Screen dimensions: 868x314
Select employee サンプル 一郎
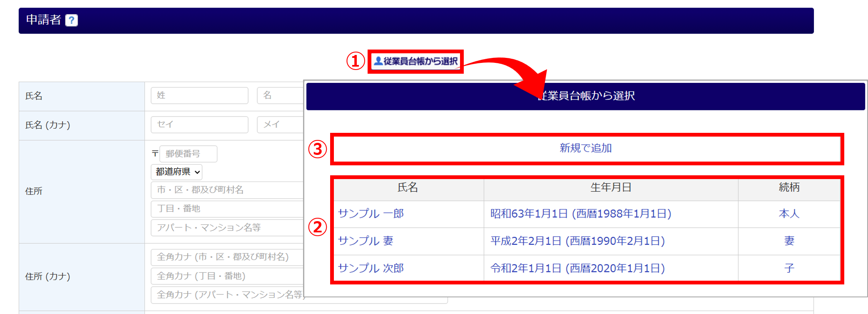coord(371,214)
